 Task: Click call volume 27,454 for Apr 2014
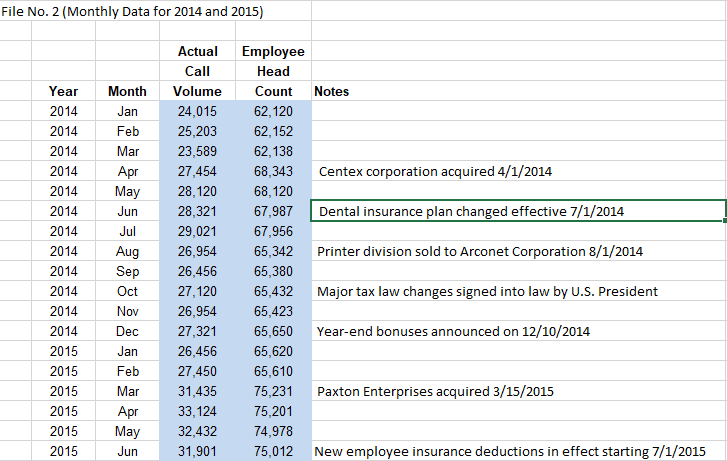[x=197, y=171]
